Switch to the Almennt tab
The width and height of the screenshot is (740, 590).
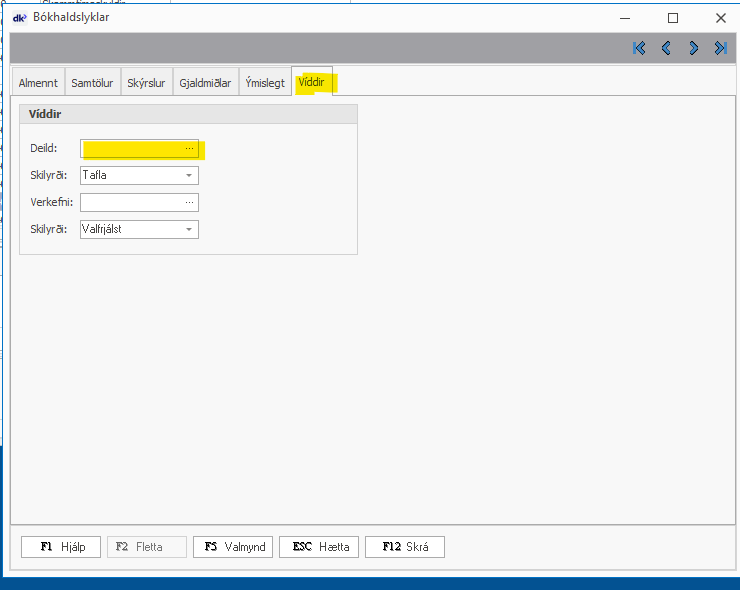tap(38, 83)
